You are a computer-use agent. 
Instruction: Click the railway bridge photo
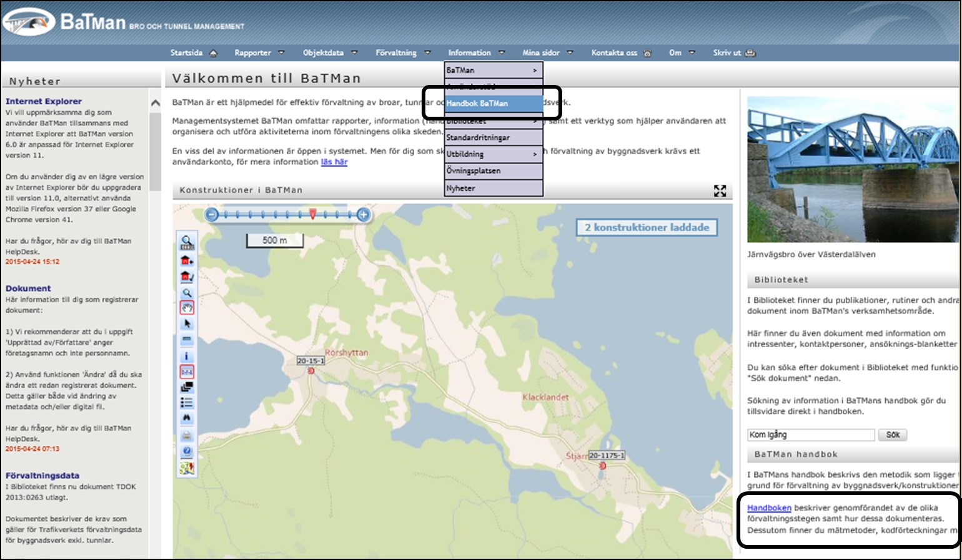tap(853, 169)
